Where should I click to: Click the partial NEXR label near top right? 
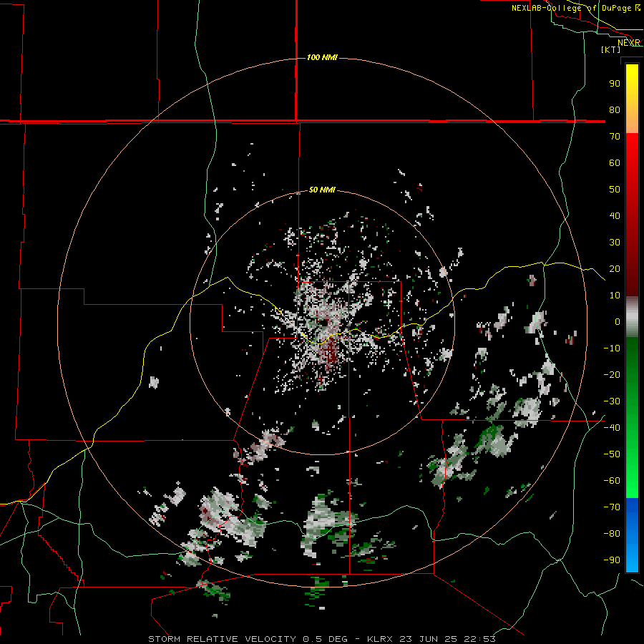(629, 43)
